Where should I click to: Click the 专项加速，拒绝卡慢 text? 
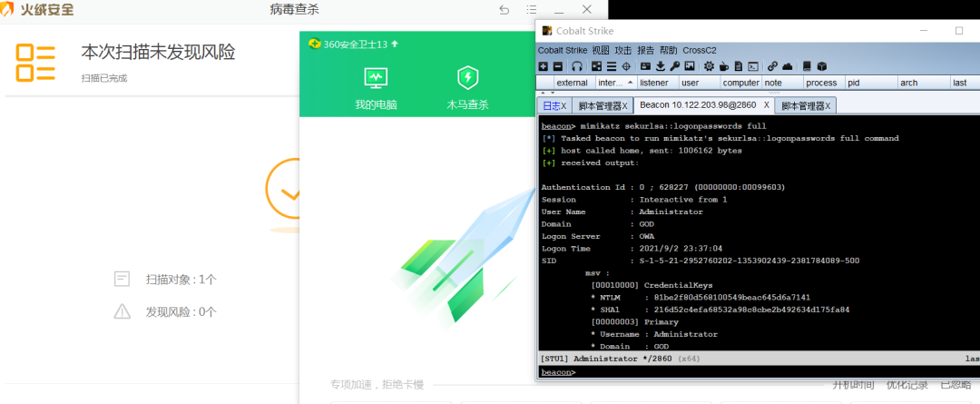point(377,384)
